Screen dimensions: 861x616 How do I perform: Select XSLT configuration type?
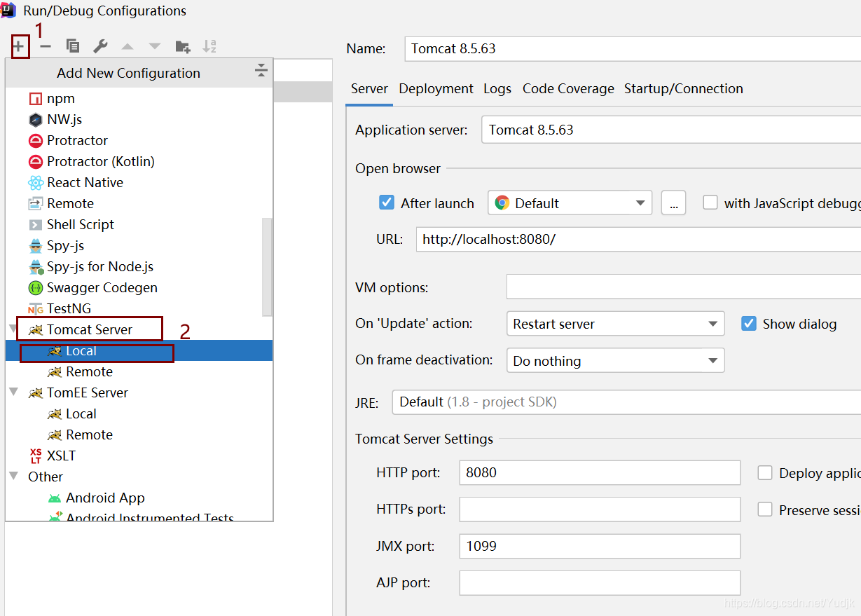click(x=139, y=456)
